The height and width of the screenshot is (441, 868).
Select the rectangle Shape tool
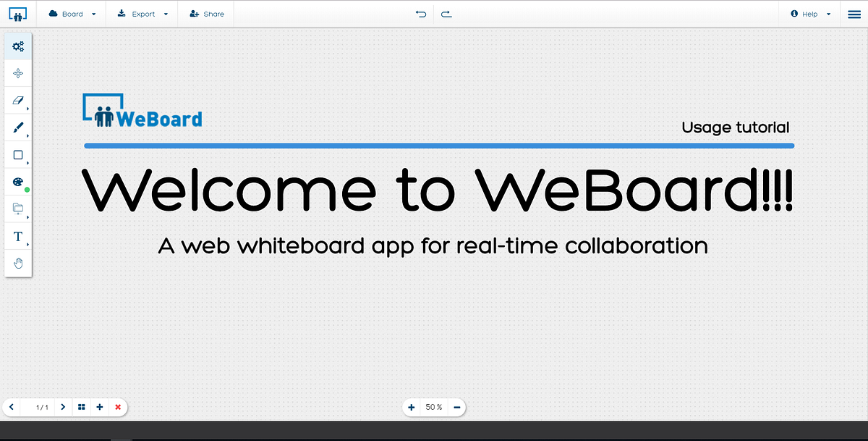[18, 155]
